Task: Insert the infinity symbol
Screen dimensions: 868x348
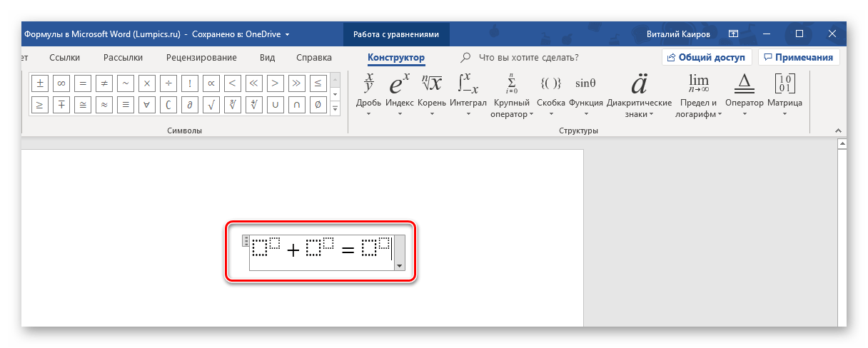Action: tap(61, 83)
